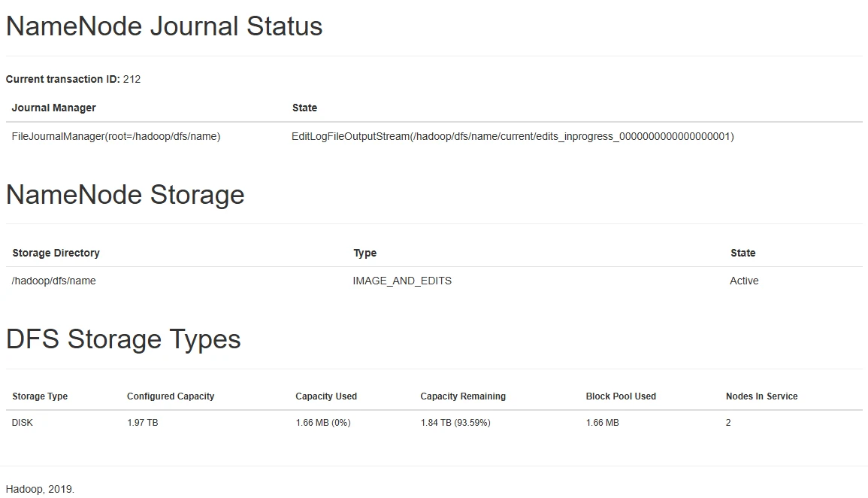Click the State header in Journal table
Image resolution: width=868 pixels, height=498 pixels.
pyautogui.click(x=304, y=108)
